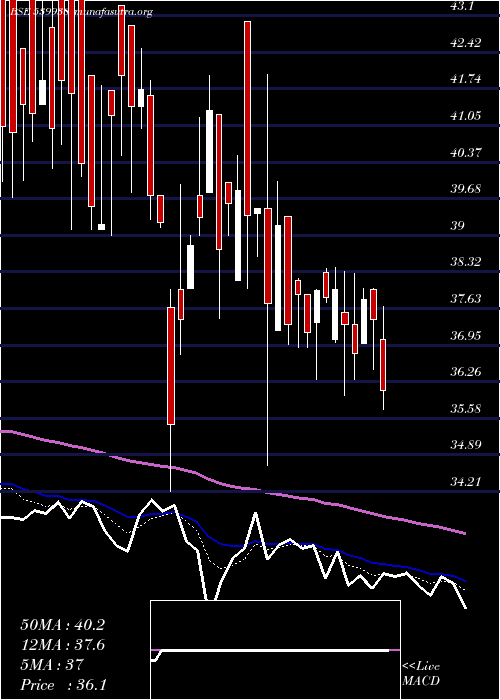This screenshot has height=700, width=500.
Task: Click the 39 price axis label
Action: click(458, 225)
